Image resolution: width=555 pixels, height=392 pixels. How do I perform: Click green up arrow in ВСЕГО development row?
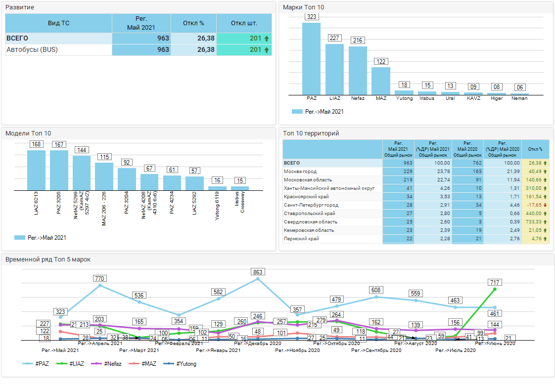(267, 39)
